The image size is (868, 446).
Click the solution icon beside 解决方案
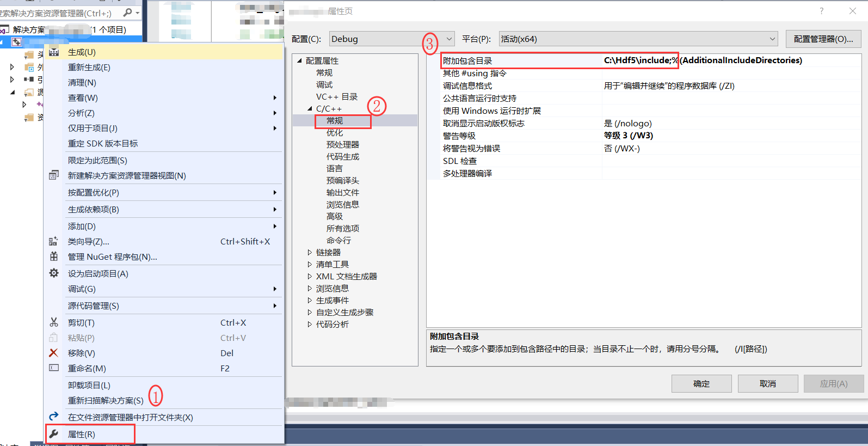pos(5,30)
